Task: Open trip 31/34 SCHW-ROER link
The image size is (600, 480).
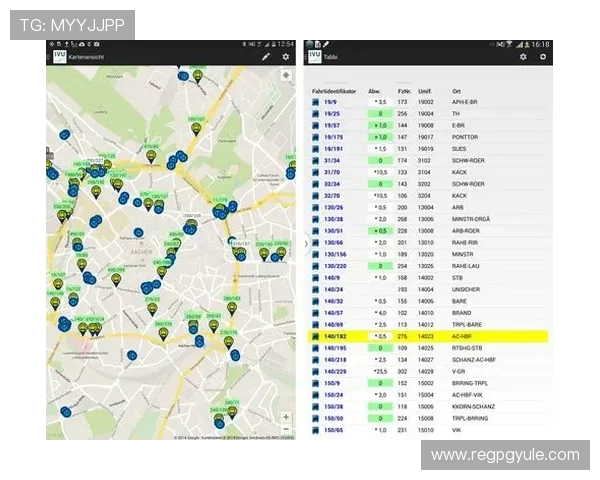Action: click(331, 160)
